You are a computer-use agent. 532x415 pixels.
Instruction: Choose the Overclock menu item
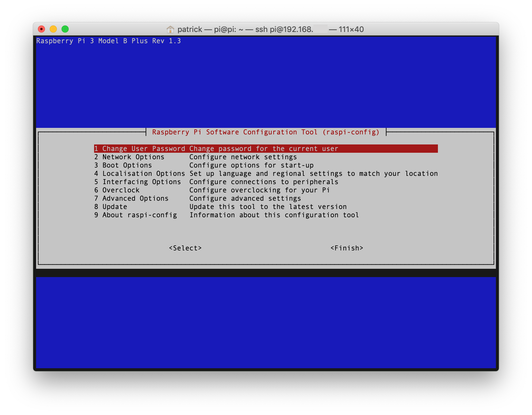pyautogui.click(x=266, y=190)
